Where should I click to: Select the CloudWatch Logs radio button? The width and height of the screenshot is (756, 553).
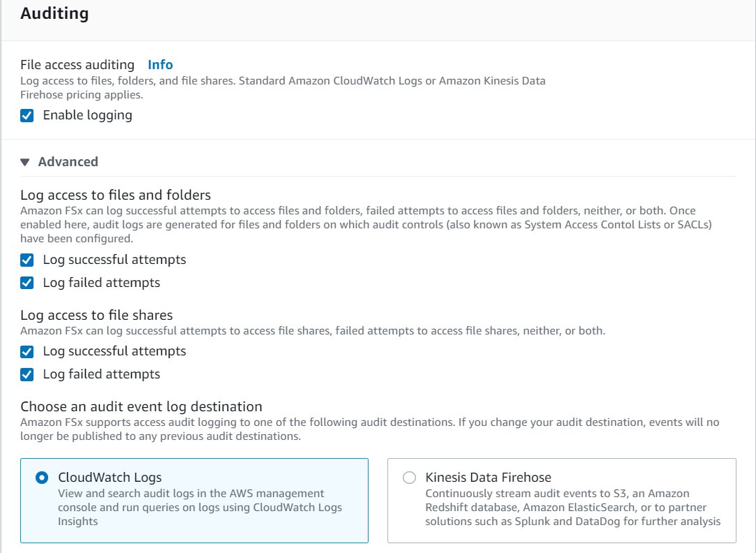(x=42, y=478)
